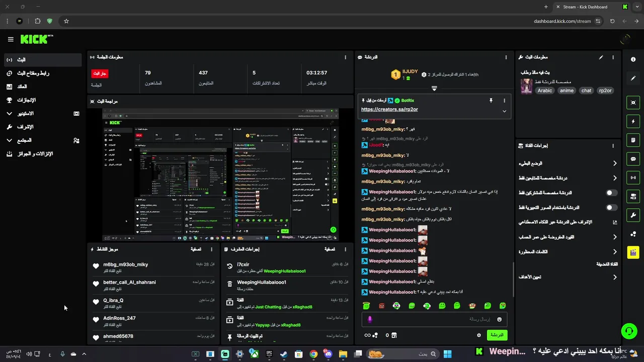This screenshot has width=644, height=362.
Task: Open Chrome from the taskbar
Action: pos(313,354)
